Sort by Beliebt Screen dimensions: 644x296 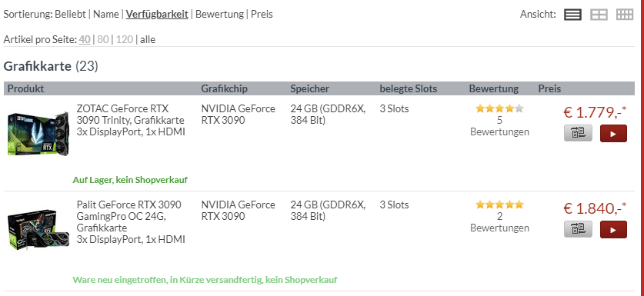[x=71, y=15]
